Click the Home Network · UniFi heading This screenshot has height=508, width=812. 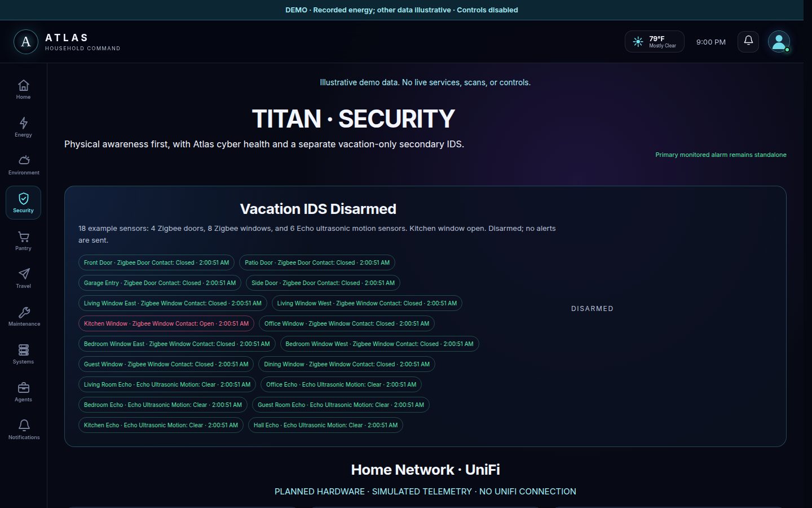coord(425,470)
